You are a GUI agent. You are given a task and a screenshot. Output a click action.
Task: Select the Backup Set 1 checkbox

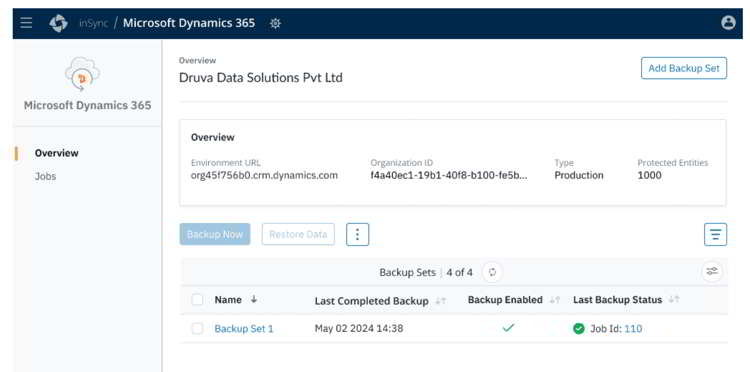click(197, 328)
